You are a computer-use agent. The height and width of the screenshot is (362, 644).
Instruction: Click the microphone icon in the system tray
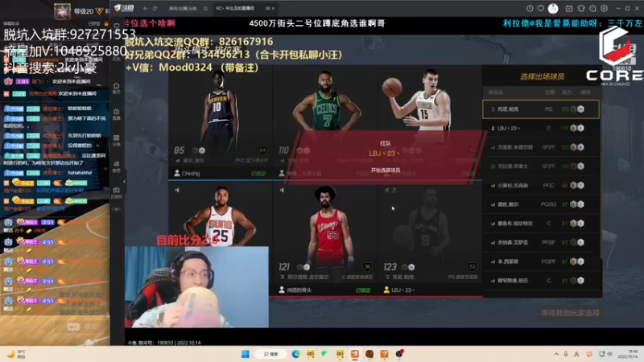(566, 354)
